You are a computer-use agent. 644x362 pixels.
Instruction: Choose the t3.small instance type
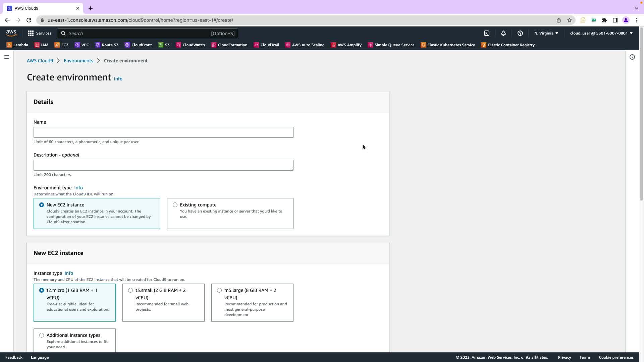point(130,290)
